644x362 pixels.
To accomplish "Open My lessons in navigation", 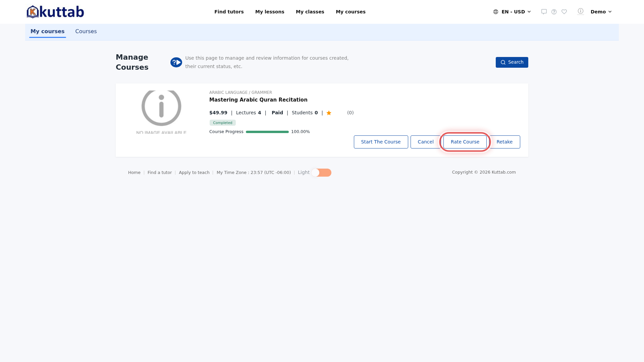I will 270,12.
